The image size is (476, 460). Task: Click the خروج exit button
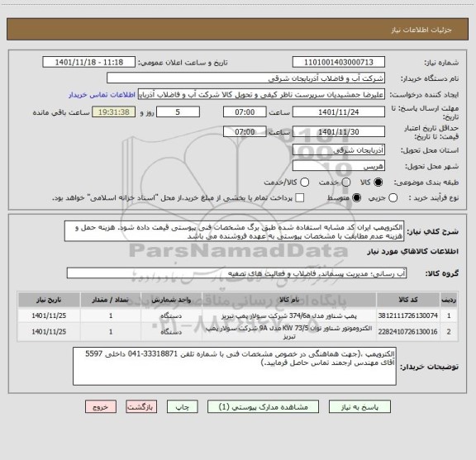[x=101, y=407]
